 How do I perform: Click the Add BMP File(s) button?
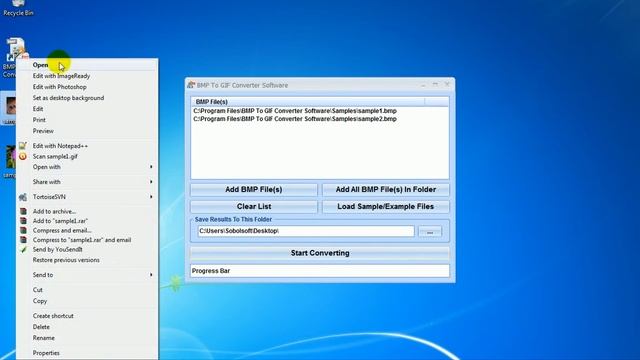point(254,189)
